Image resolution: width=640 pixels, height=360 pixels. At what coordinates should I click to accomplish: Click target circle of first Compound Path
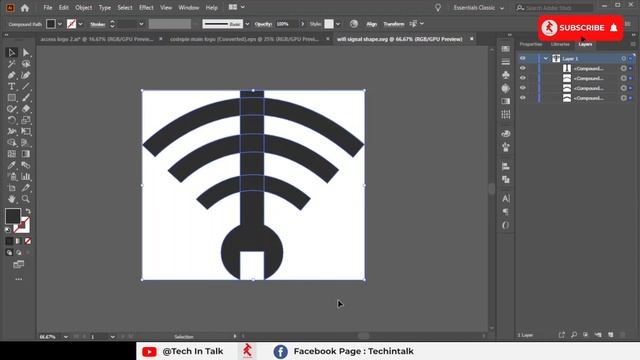(623, 68)
